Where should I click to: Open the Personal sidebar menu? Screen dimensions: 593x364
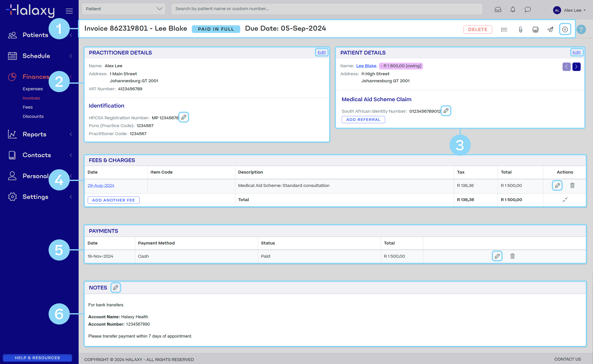tap(35, 176)
